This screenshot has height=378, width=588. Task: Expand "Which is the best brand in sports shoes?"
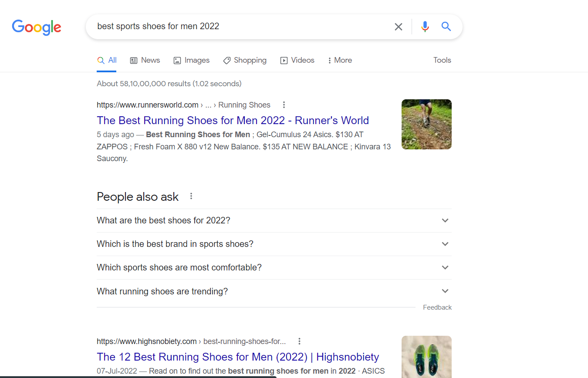[x=274, y=244]
